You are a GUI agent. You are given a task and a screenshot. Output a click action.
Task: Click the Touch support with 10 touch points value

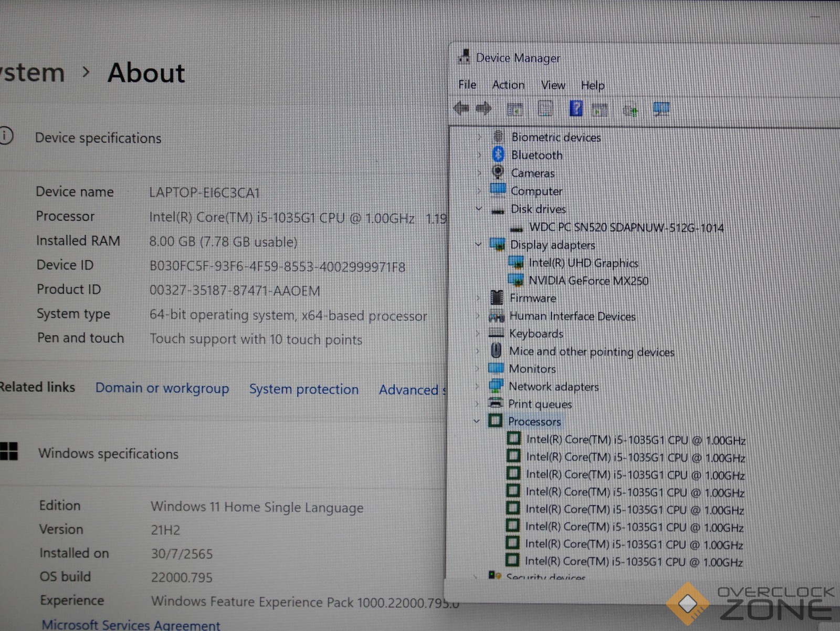[x=256, y=339]
